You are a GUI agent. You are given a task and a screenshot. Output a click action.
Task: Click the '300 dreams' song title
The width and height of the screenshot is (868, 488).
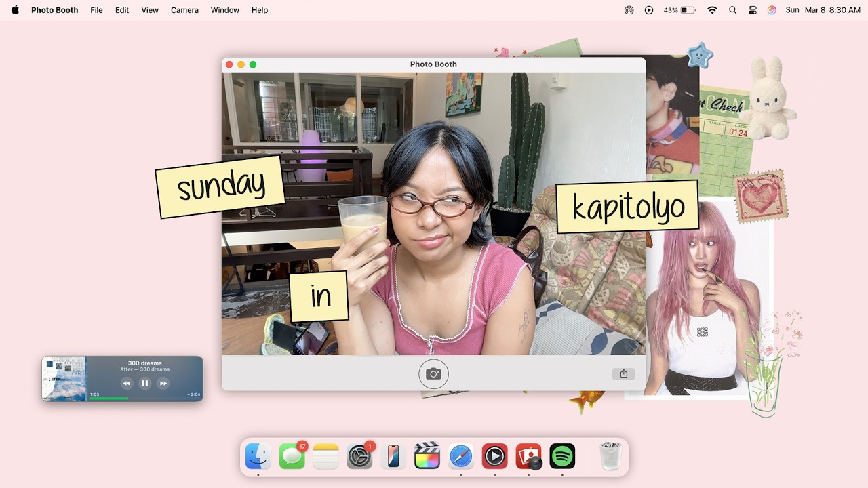pos(144,363)
